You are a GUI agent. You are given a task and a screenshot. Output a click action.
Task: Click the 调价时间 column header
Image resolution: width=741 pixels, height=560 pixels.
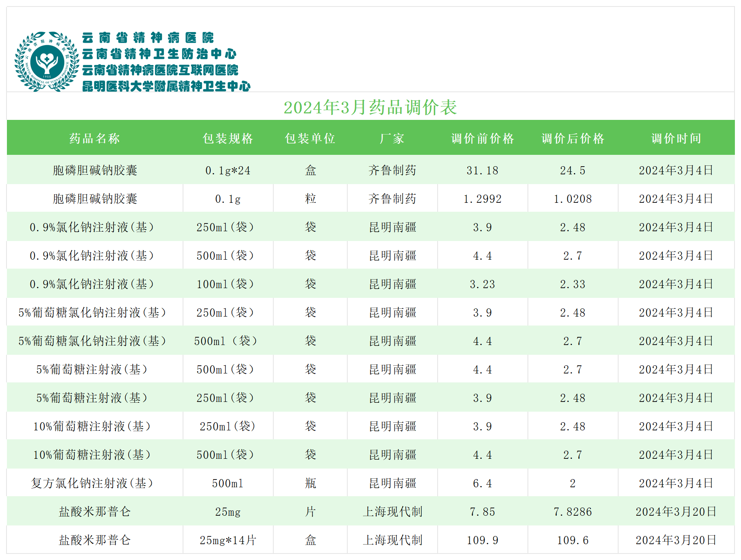click(x=676, y=139)
